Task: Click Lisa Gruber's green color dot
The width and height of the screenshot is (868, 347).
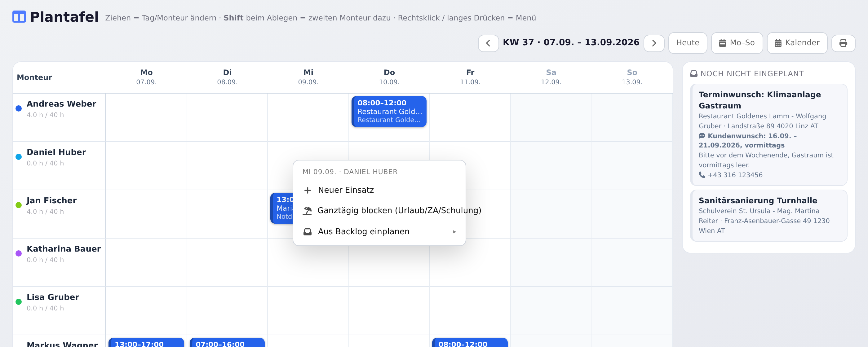Action: pos(19,302)
